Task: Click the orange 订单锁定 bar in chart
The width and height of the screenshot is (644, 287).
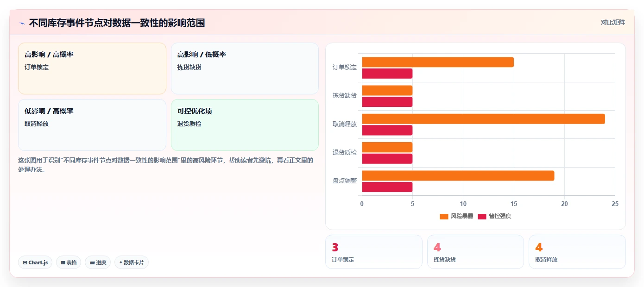Action: coord(438,62)
